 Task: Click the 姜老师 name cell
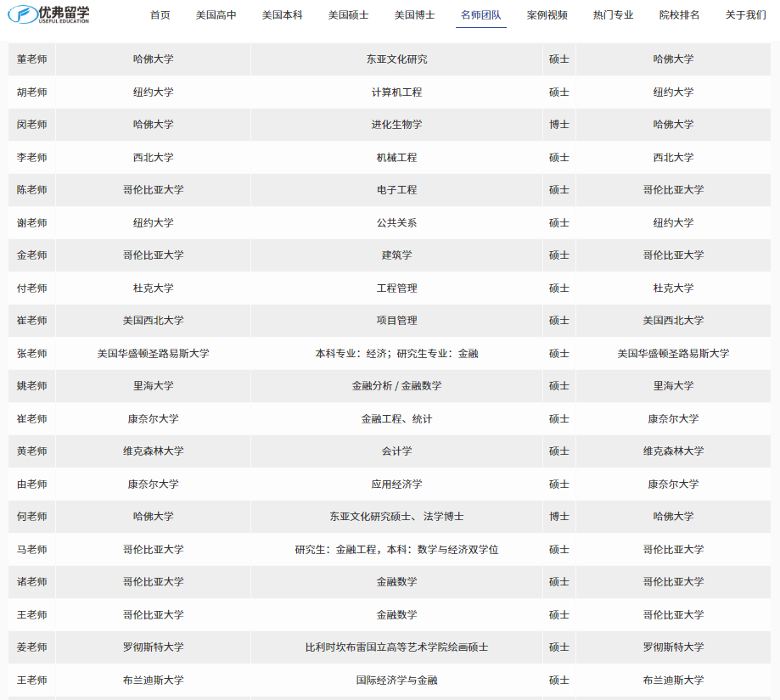pos(32,647)
